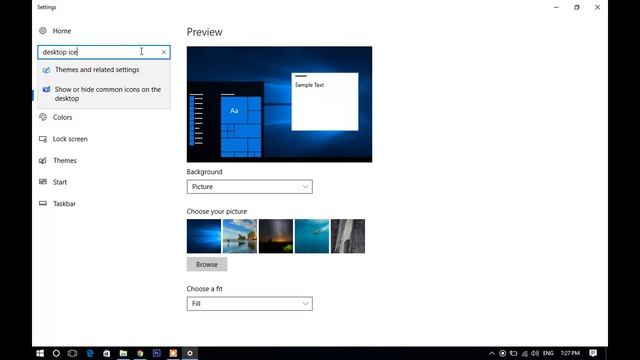Click Browse to pick a picture
Screen dimensions: 640x360
tap(207, 264)
